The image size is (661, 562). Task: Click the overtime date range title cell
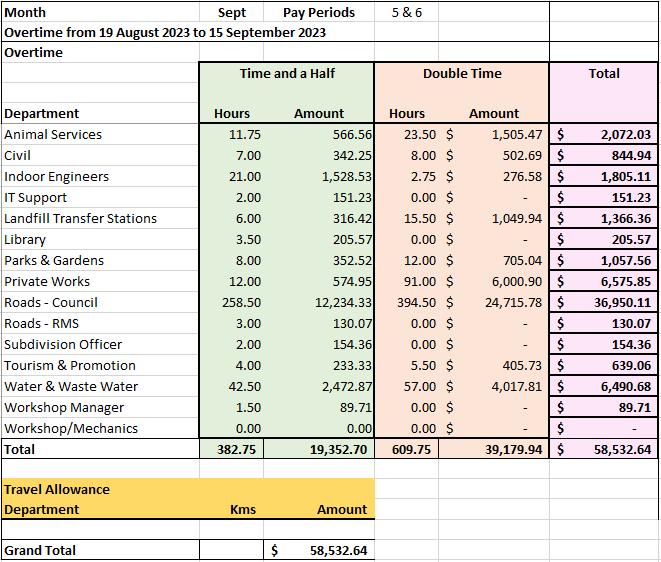(x=188, y=32)
